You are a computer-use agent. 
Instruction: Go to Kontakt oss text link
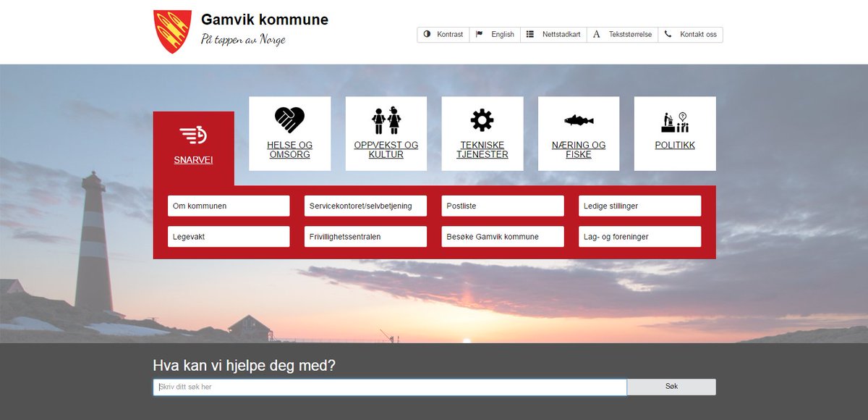699,34
